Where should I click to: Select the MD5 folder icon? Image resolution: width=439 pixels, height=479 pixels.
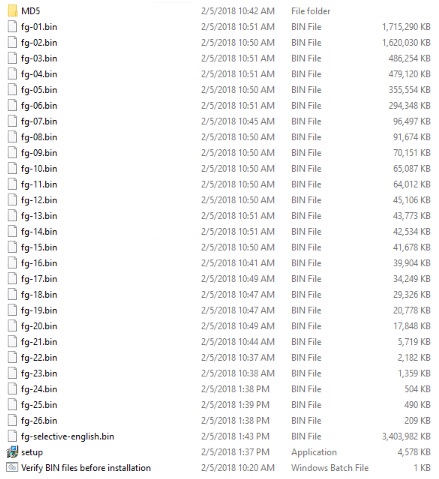[x=12, y=11]
